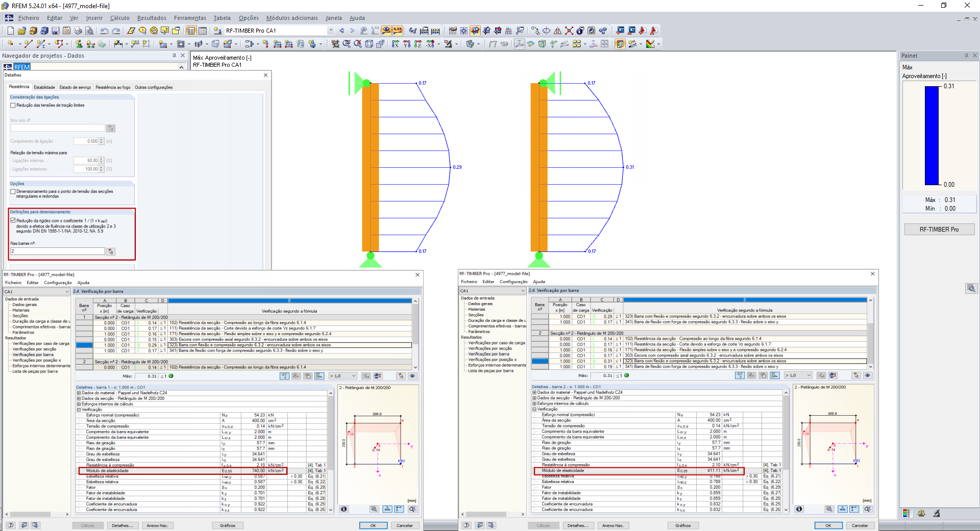Switch to the Estabilidade tab
This screenshot has width=980, height=531.
[44, 87]
